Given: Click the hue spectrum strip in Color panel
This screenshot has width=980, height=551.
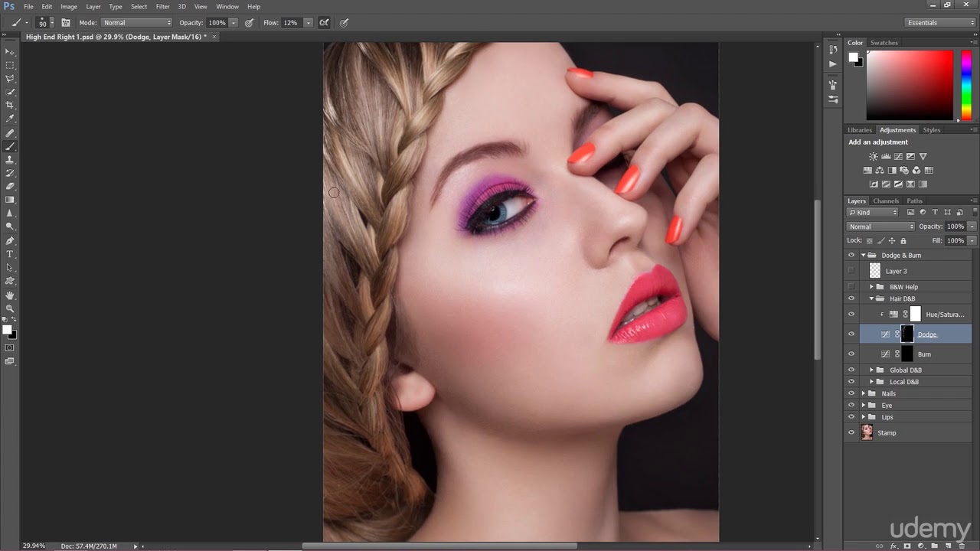Looking at the screenshot, I should [x=966, y=84].
